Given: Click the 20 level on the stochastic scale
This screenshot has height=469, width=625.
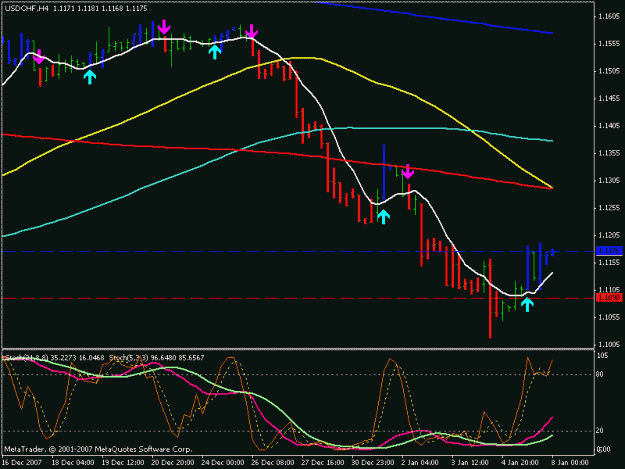Looking at the screenshot, I should click(x=600, y=431).
